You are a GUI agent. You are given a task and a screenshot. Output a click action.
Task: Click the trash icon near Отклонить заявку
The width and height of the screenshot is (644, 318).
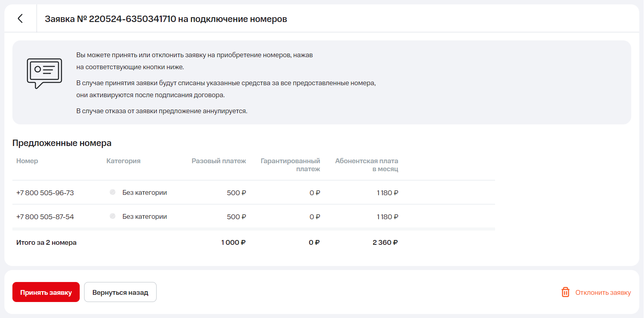coord(565,292)
